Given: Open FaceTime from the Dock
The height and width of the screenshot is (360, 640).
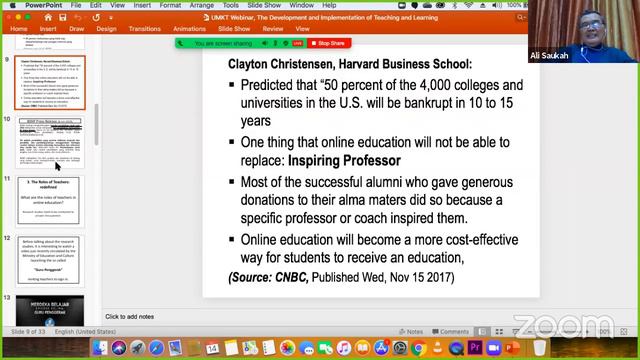Looking at the screenshot, I should point(325,348).
